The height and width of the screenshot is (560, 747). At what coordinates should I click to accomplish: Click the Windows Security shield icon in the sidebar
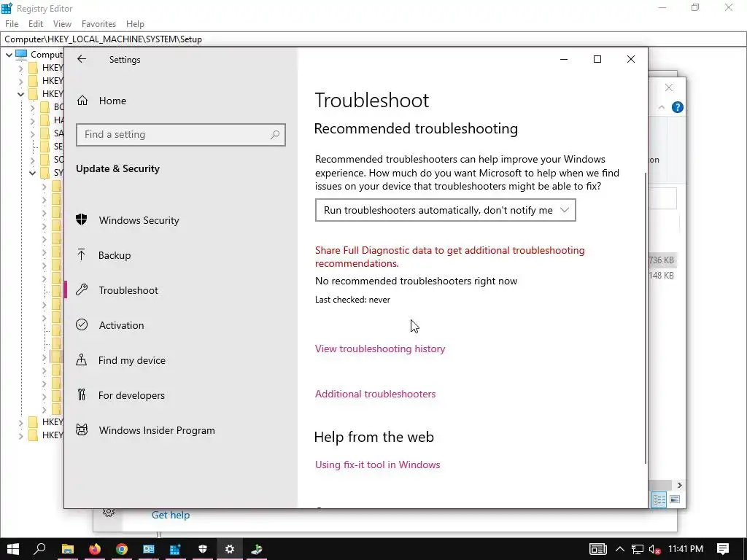tap(82, 219)
